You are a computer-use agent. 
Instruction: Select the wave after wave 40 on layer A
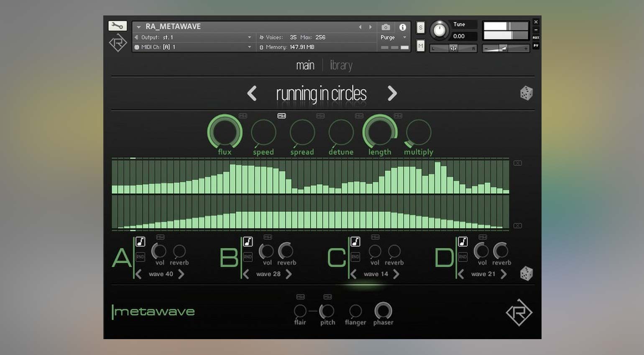tap(181, 274)
